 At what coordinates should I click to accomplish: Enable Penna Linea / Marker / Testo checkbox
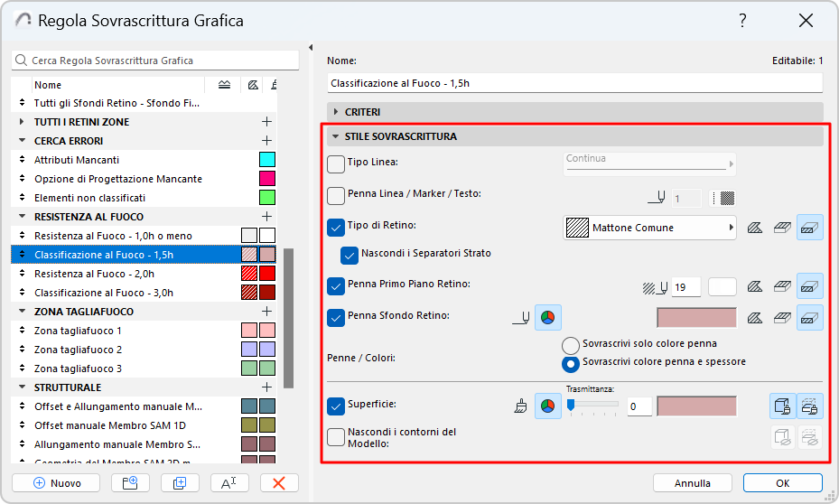tap(335, 196)
